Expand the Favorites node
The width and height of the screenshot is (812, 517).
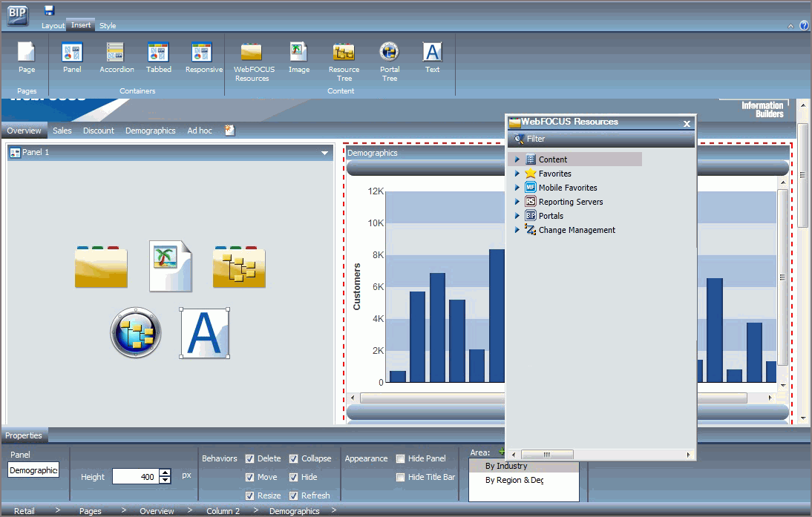pos(517,174)
